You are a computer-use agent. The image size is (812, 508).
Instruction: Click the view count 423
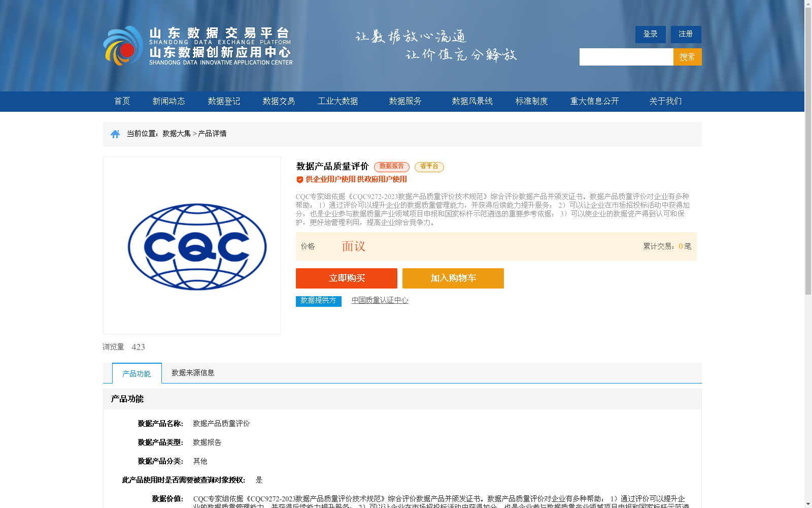pos(138,347)
